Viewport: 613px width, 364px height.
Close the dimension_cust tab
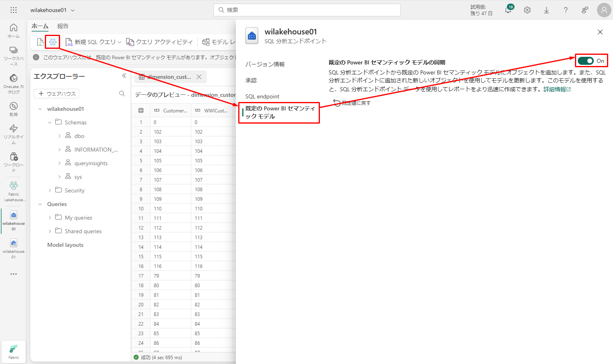[x=199, y=77]
